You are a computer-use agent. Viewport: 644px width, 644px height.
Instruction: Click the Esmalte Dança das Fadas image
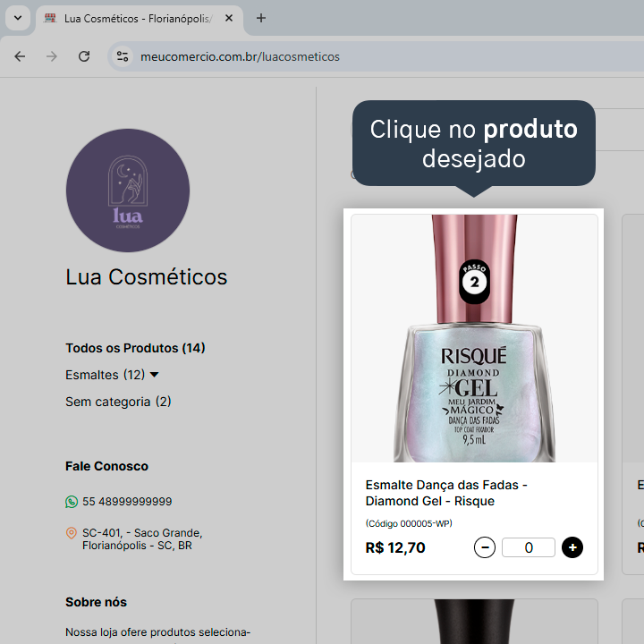[x=474, y=338]
